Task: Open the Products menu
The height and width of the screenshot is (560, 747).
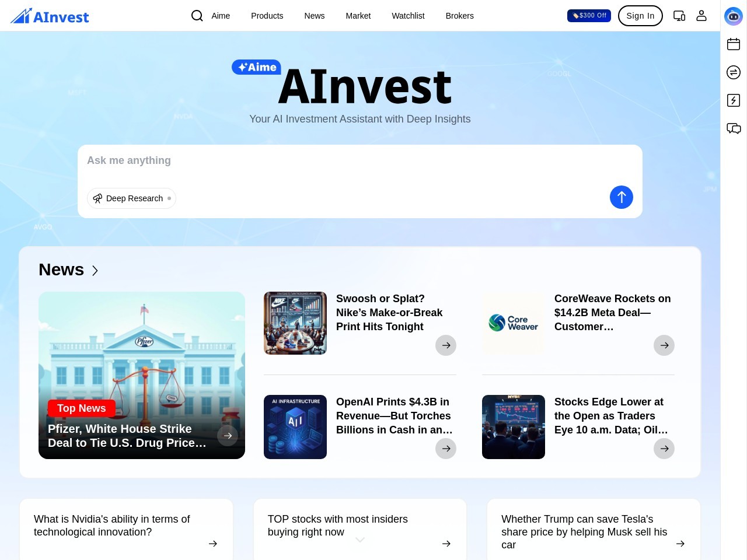Action: click(x=267, y=16)
